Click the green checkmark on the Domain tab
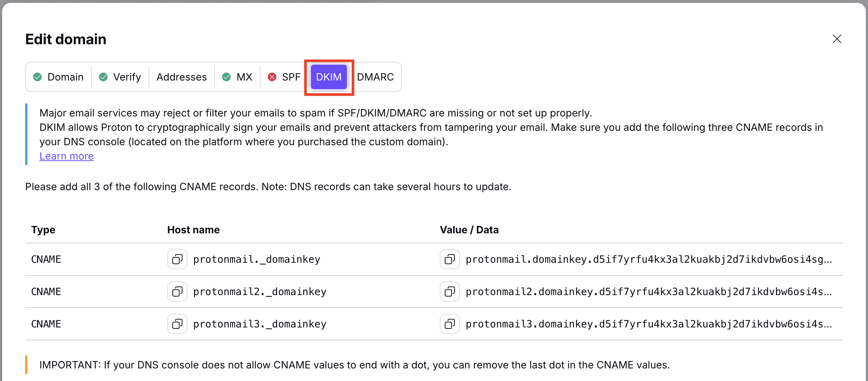 click(x=37, y=77)
